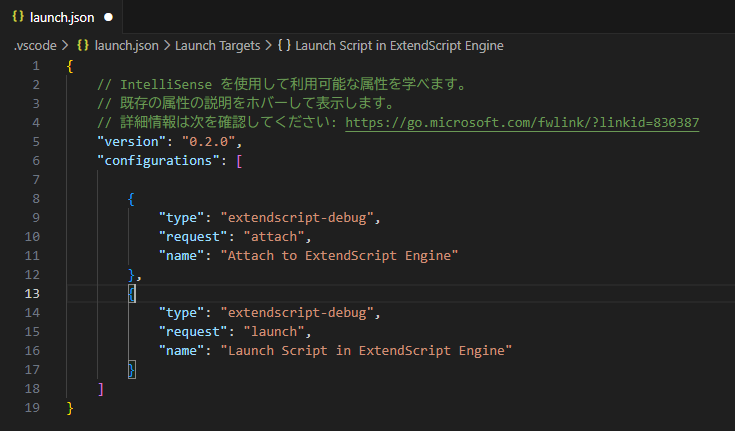Click the object icon before Launch Script breadcrumb
The height and width of the screenshot is (431, 735).
[284, 45]
